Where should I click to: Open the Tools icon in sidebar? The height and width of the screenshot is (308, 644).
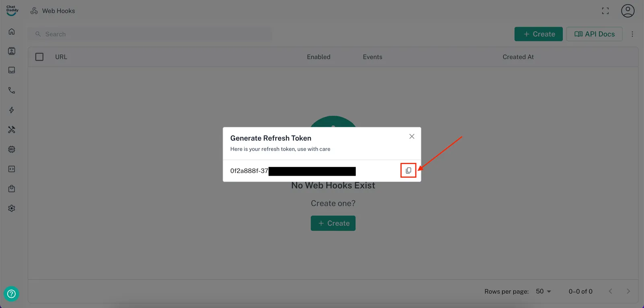[12, 129]
